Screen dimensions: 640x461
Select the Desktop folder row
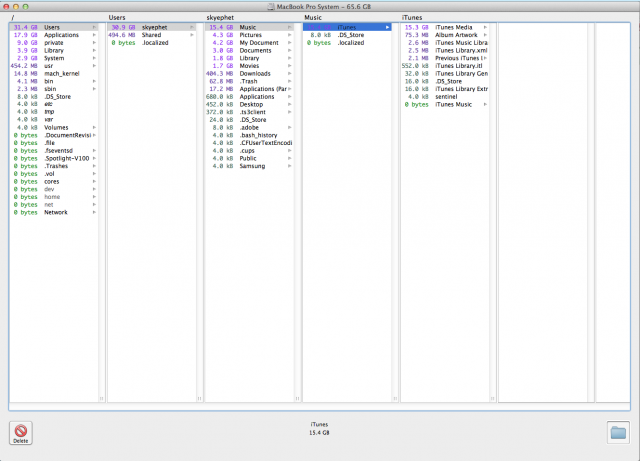click(249, 105)
